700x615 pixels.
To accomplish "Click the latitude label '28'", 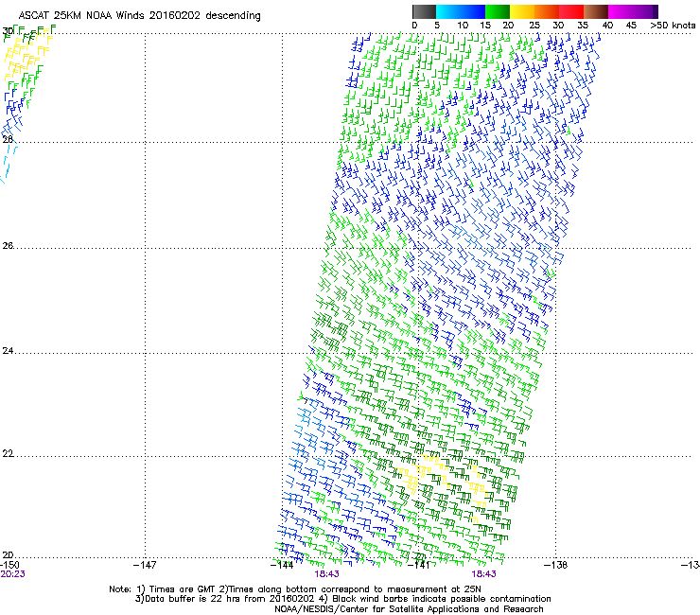I will point(8,139).
